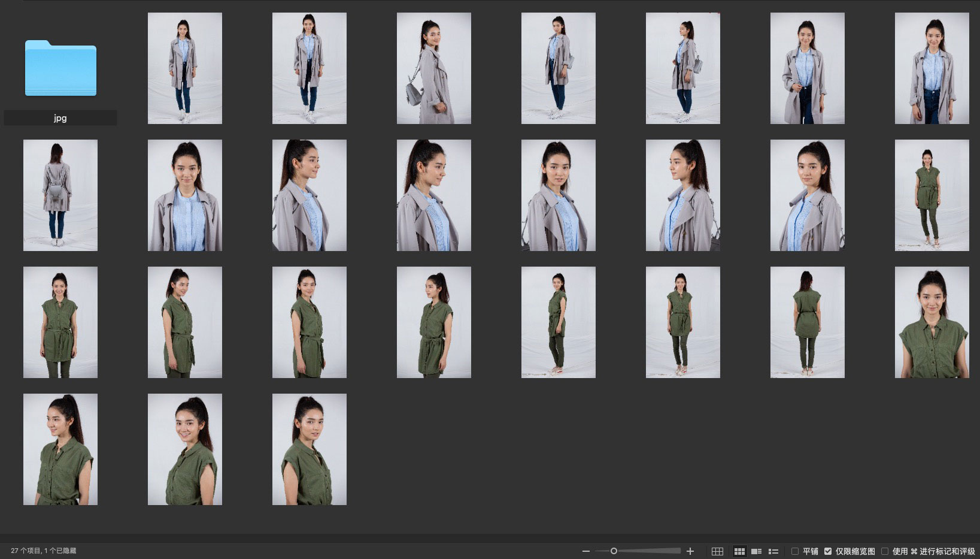Click the jpg folder name label
The image size is (980, 559).
60,118
